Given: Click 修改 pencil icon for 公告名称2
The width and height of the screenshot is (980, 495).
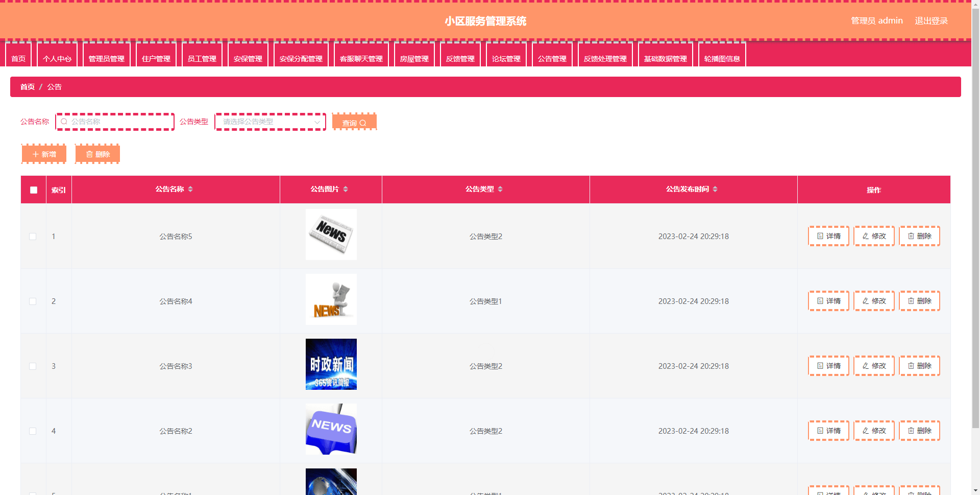Looking at the screenshot, I should point(866,431).
